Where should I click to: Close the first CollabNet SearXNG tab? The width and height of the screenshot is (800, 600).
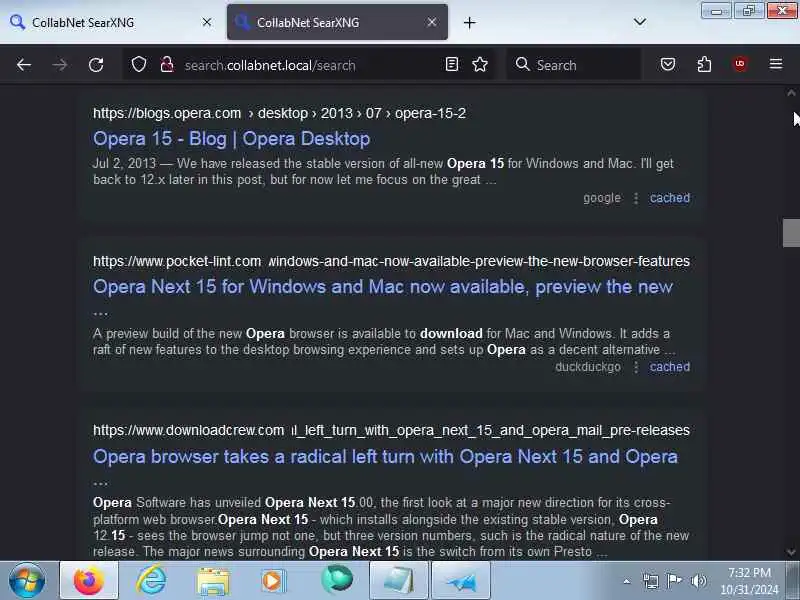pos(207,22)
